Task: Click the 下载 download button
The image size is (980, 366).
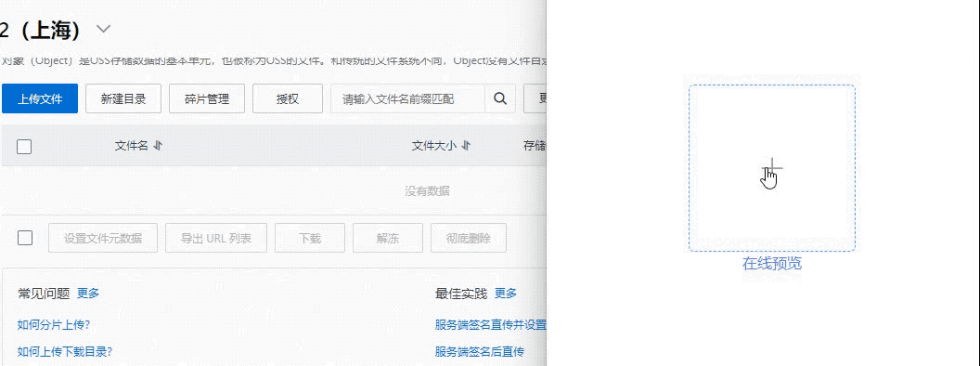Action: 310,238
